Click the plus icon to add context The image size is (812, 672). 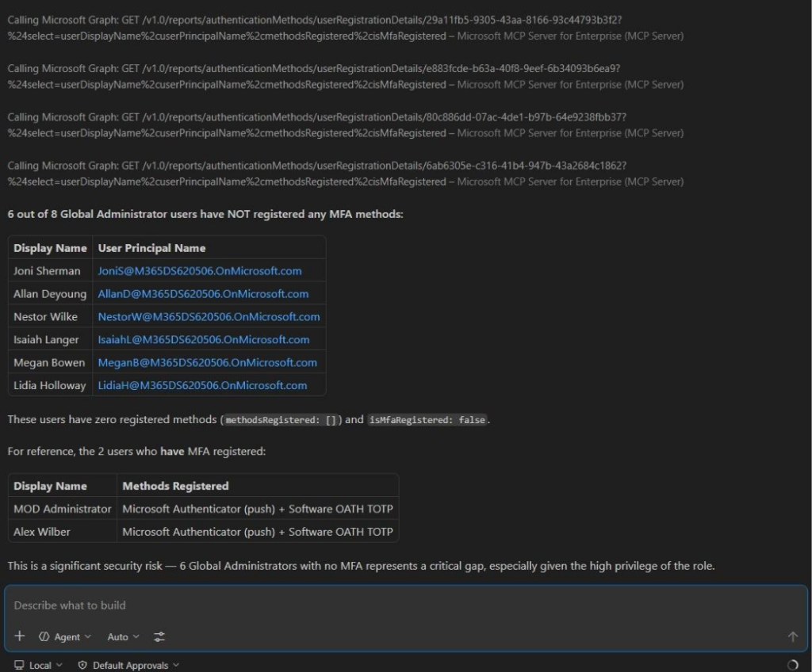(x=20, y=636)
